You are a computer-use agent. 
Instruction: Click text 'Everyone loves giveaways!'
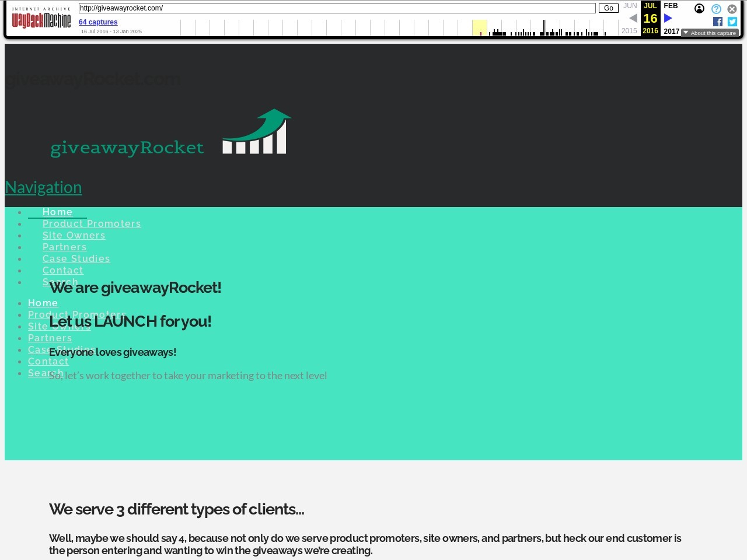tap(113, 352)
